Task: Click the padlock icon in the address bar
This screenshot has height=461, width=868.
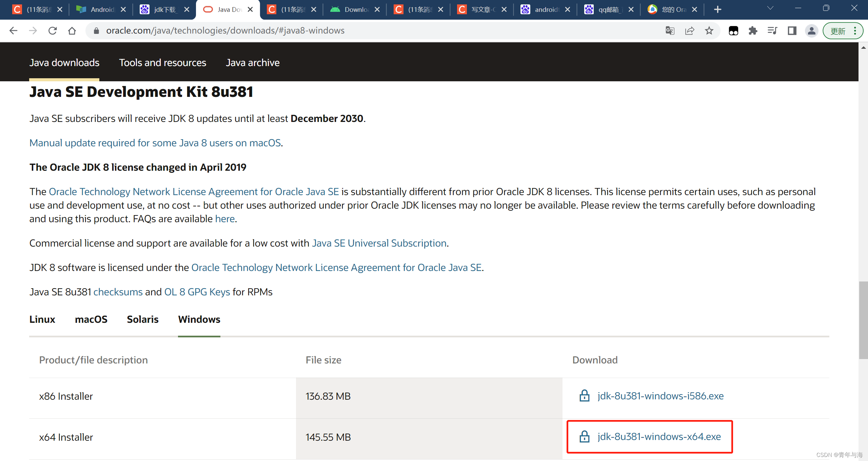Action: click(96, 30)
